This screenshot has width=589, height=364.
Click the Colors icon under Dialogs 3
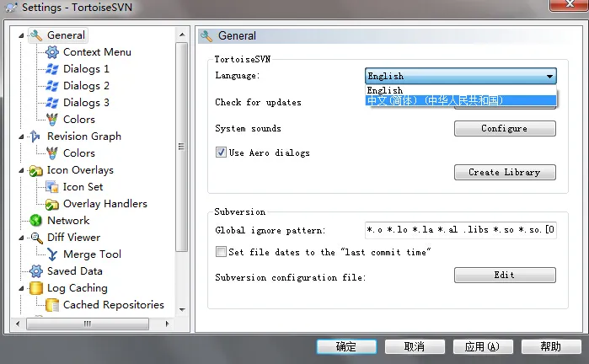point(52,120)
